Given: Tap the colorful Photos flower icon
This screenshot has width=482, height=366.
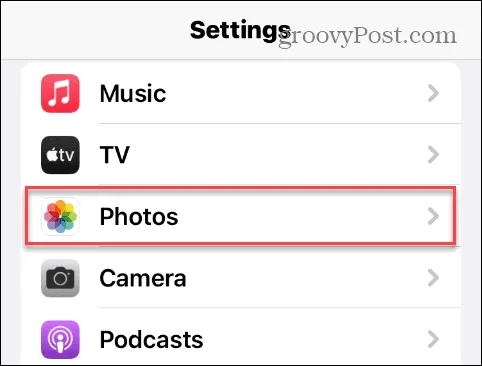Looking at the screenshot, I should [60, 217].
